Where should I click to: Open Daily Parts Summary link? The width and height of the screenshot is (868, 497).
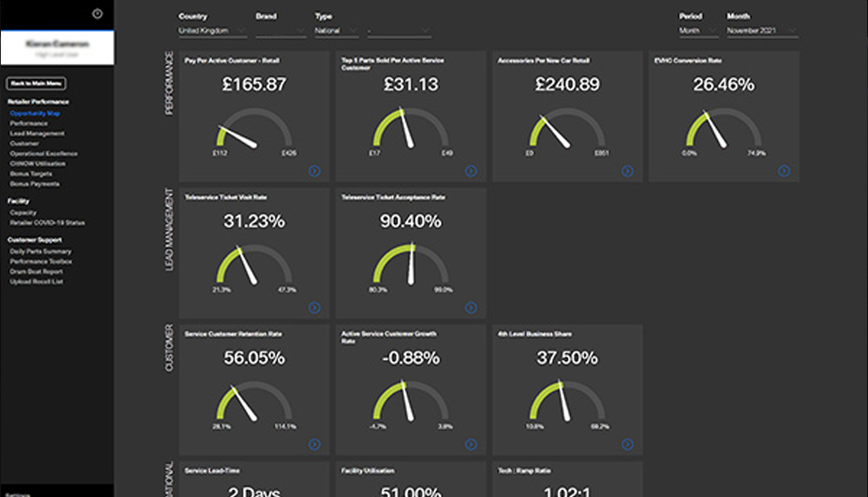[41, 252]
